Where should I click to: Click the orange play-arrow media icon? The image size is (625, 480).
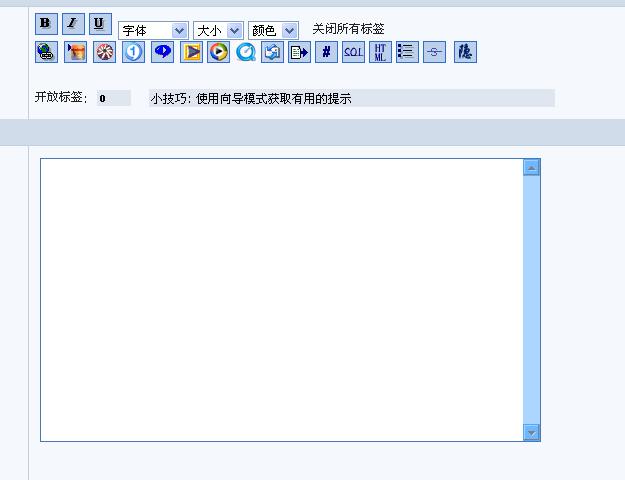191,52
